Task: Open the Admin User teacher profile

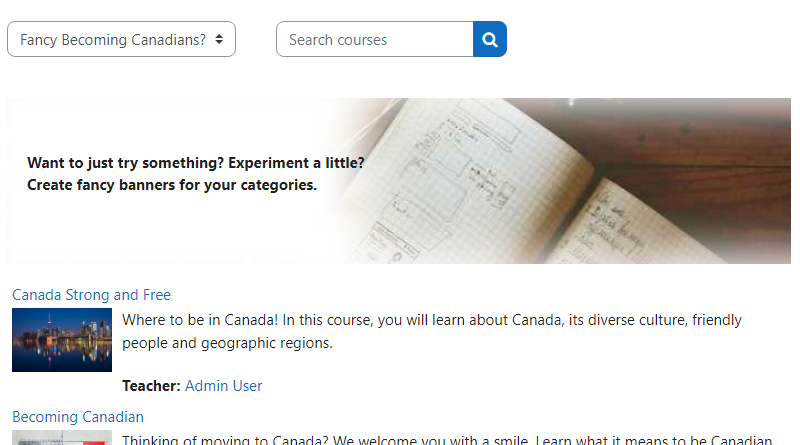Action: pos(223,386)
